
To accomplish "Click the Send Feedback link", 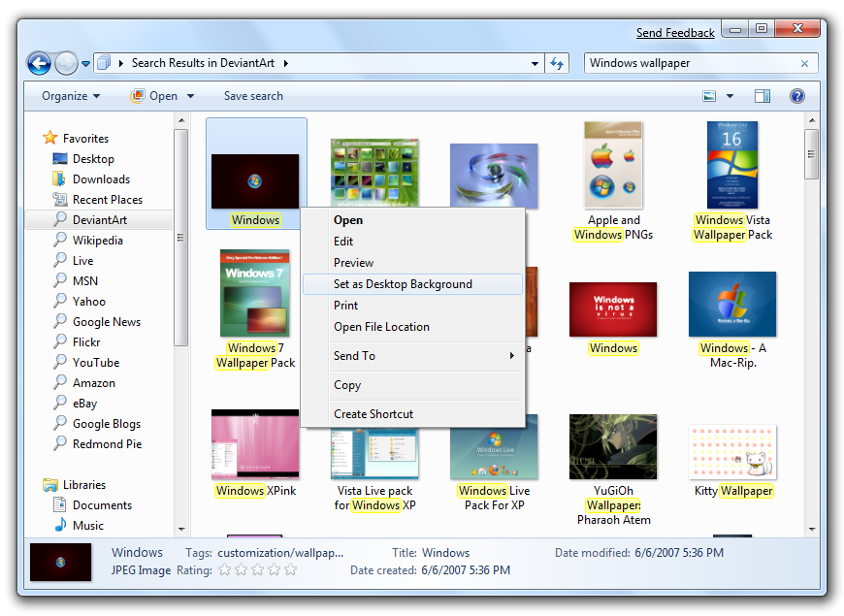I will [675, 33].
